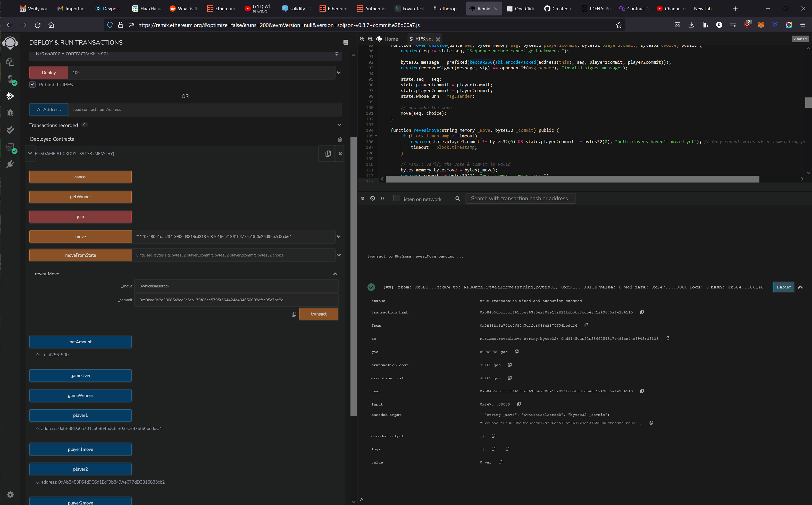Expand the moveFromState parameter fields
Screen dimensions: 812x505
(339, 255)
